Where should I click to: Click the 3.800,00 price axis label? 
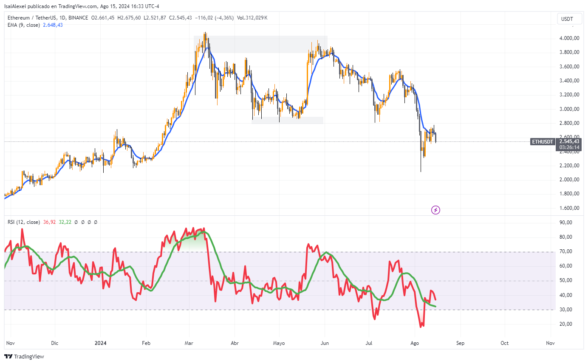click(569, 52)
